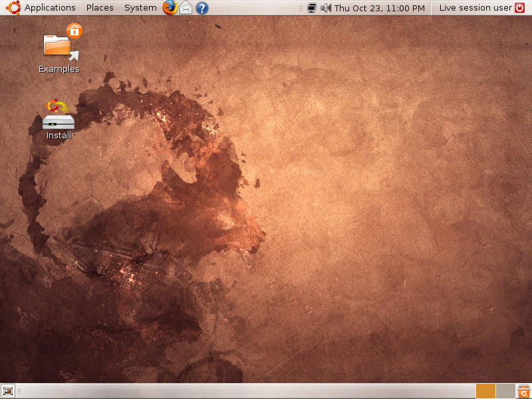Click the Ubuntu logo in top panel

13,8
